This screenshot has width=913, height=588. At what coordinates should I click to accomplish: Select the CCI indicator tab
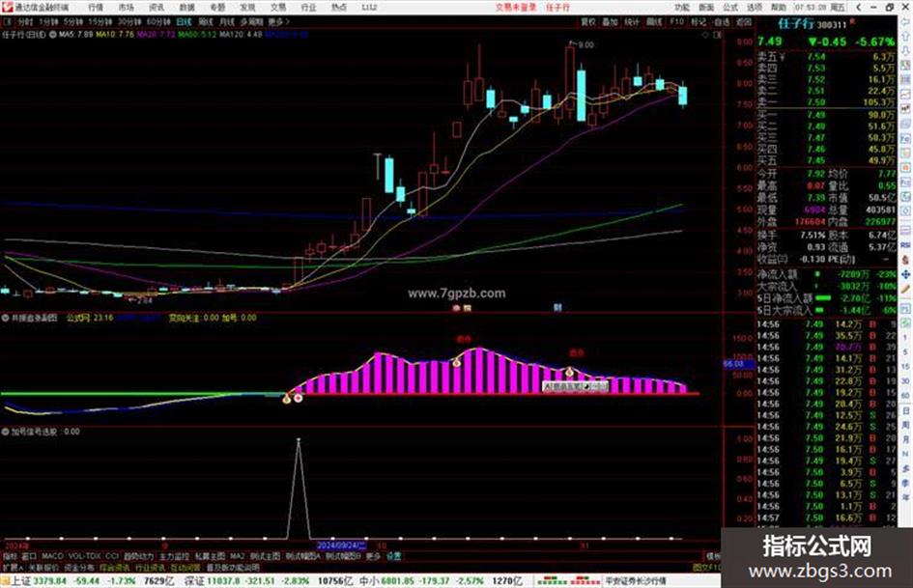pos(112,556)
